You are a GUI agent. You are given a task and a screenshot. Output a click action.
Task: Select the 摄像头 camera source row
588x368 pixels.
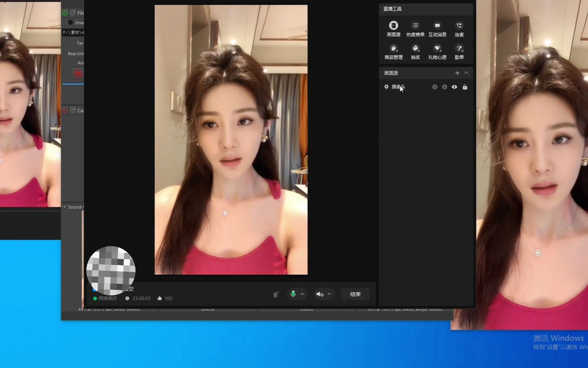pos(426,87)
